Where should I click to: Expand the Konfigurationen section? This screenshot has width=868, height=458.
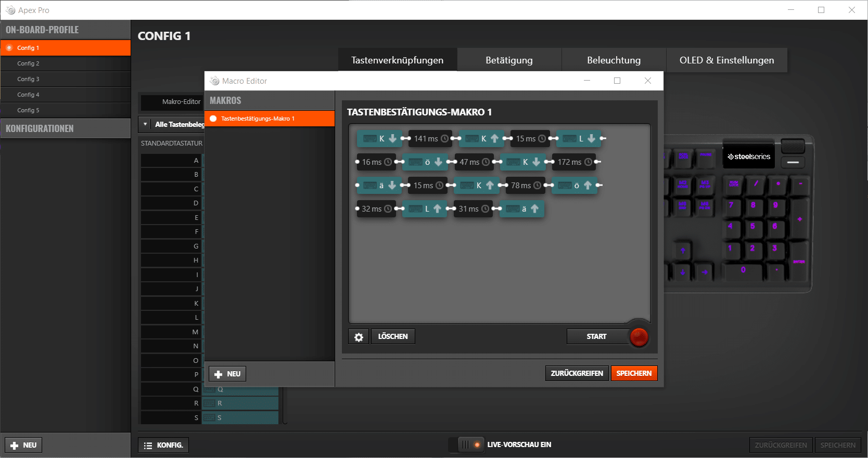[x=66, y=128]
